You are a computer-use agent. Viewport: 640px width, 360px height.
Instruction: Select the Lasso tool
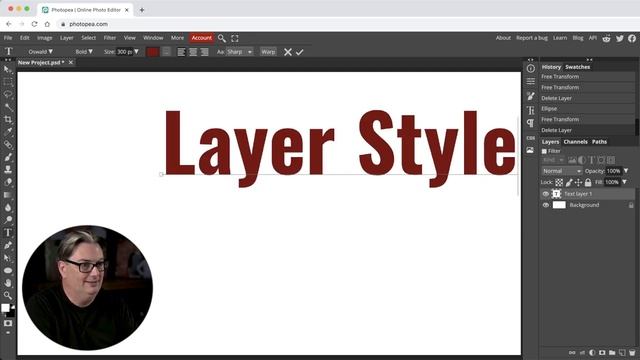click(8, 95)
